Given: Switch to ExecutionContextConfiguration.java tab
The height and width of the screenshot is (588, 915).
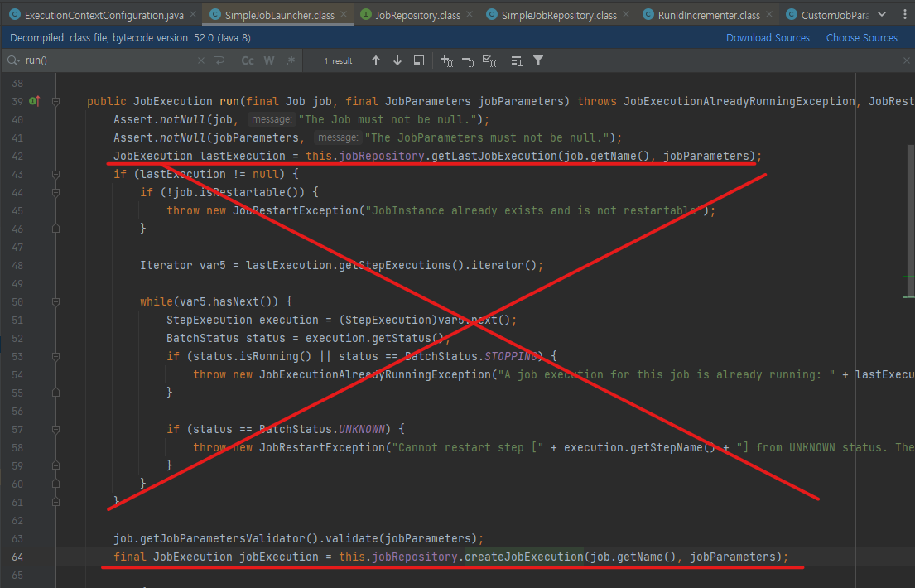Looking at the screenshot, I should 104,15.
